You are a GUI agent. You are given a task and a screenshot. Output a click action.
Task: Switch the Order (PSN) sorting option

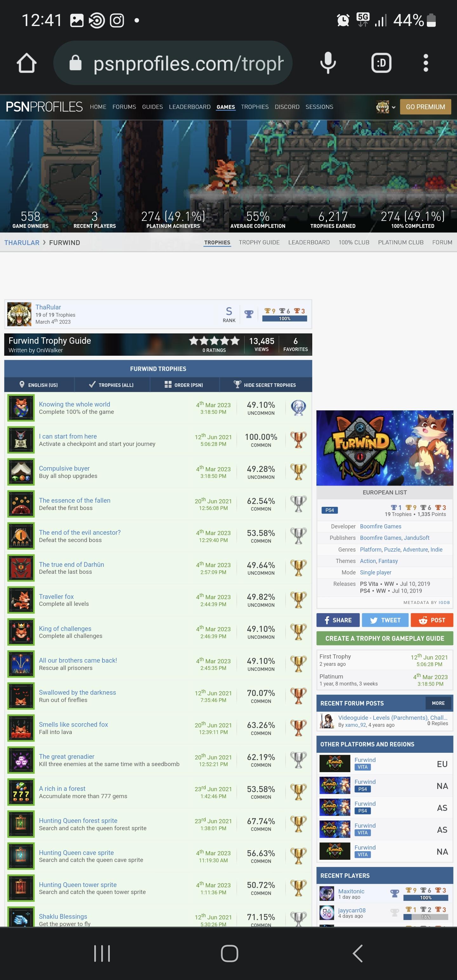click(185, 385)
